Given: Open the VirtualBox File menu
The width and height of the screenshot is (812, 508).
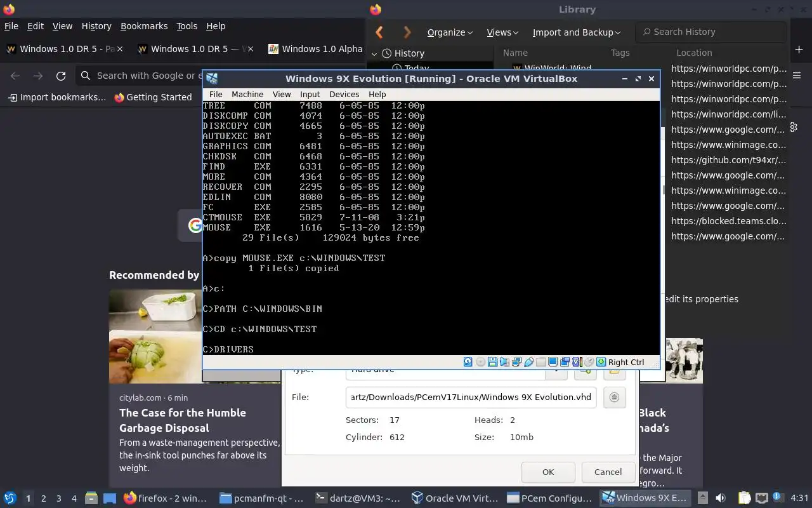Looking at the screenshot, I should [216, 94].
